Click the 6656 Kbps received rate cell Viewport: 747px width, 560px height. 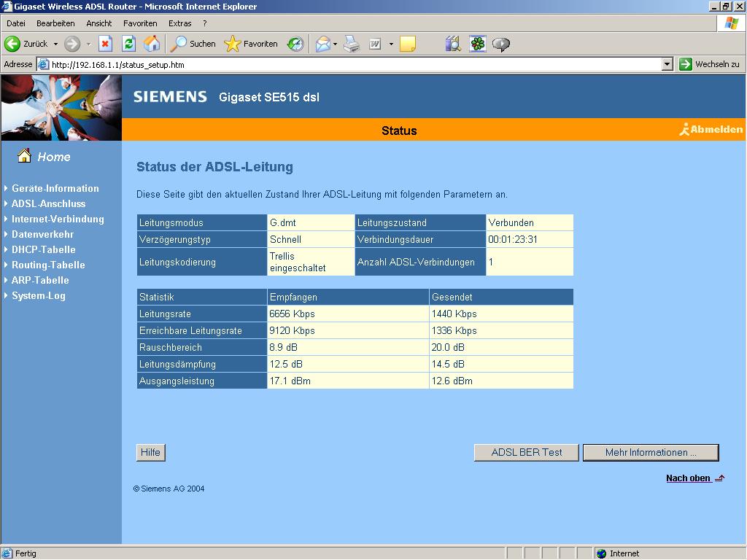[x=348, y=314]
